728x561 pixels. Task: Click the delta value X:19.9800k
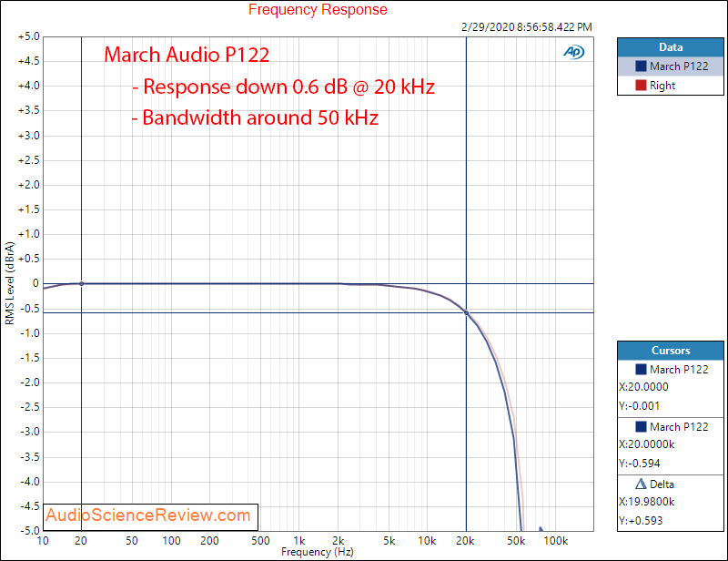(x=647, y=502)
